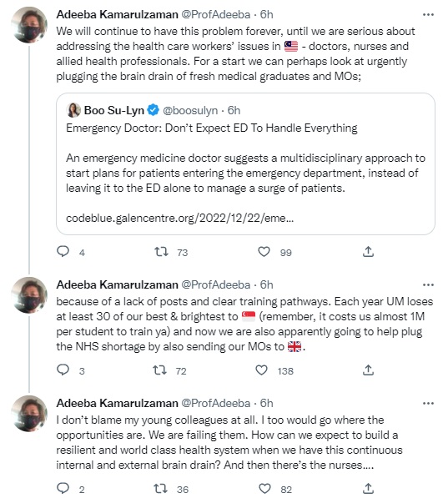Image resolution: width=448 pixels, height=498 pixels.
Task: Like the third tweet with 82 likes
Action: click(x=264, y=489)
